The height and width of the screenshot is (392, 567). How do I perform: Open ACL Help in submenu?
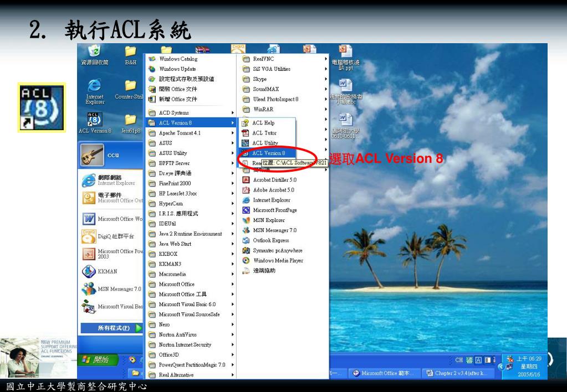[267, 123]
